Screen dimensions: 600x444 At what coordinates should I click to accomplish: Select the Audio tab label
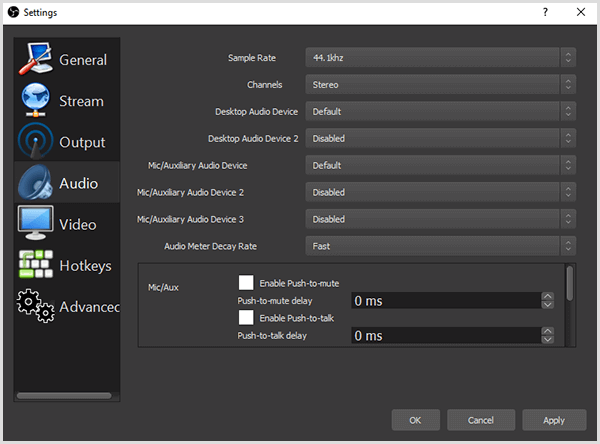coord(78,183)
